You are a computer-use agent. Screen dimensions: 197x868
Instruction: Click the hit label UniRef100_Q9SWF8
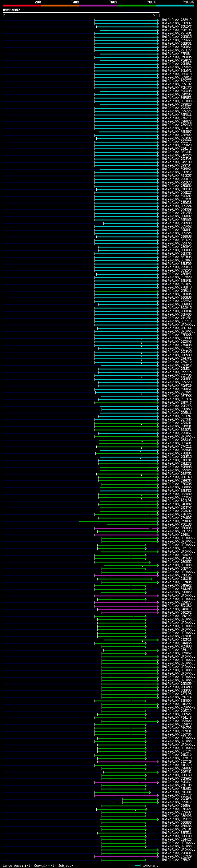click(176, 799)
